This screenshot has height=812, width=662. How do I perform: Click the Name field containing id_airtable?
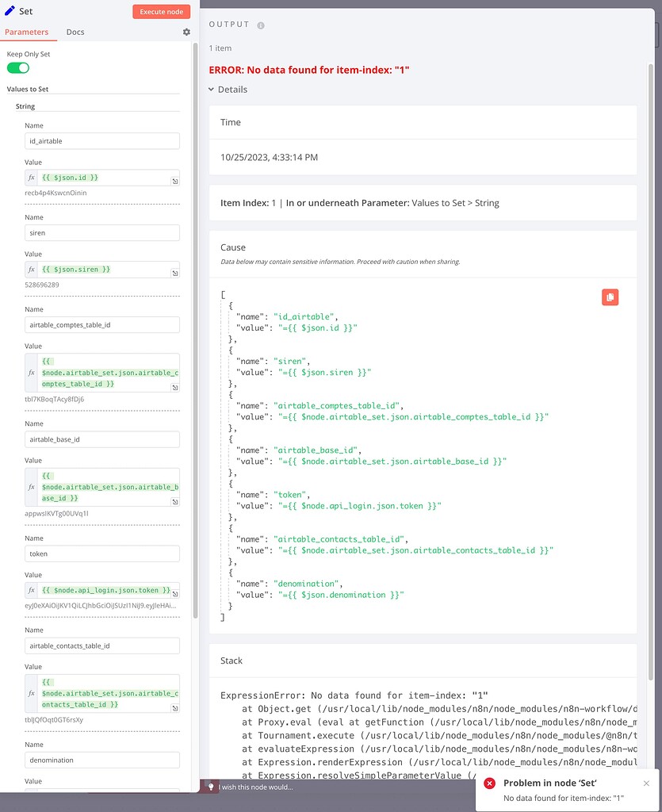click(x=101, y=141)
